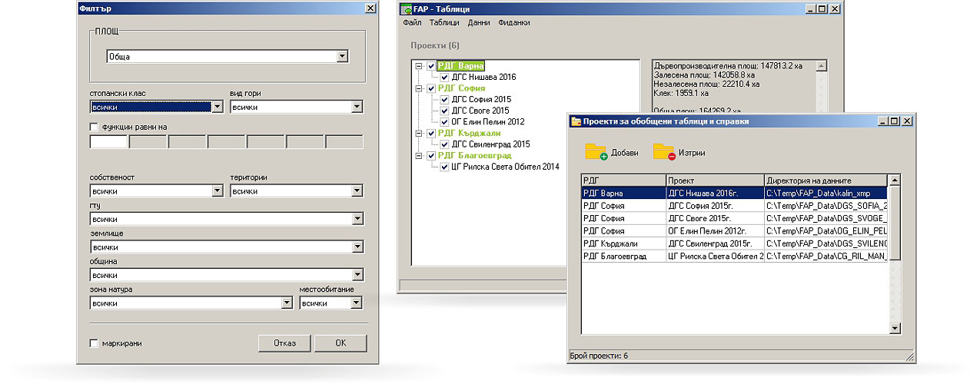The image size is (980, 384).
Task: Open the община dropdown
Action: click(x=357, y=275)
